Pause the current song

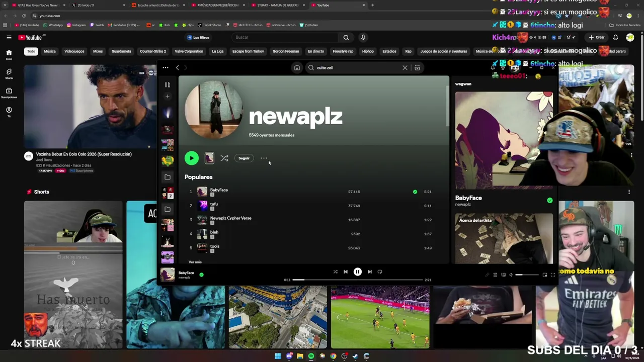pyautogui.click(x=358, y=272)
